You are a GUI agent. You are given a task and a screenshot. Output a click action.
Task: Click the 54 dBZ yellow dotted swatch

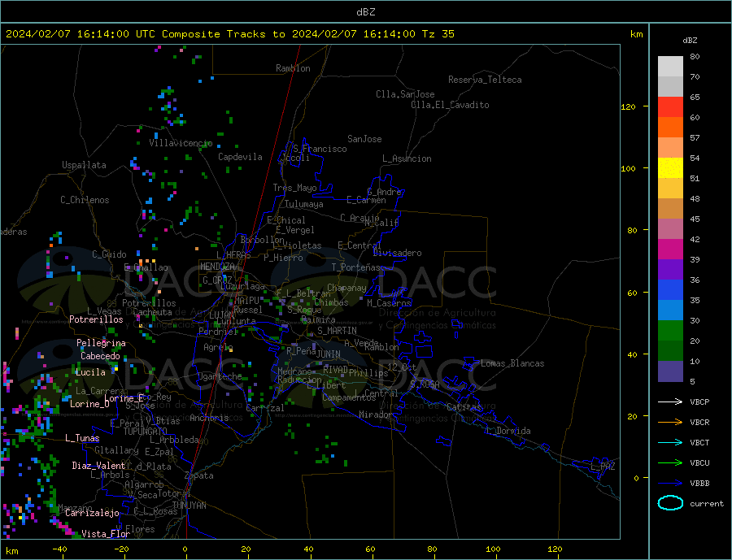click(670, 168)
